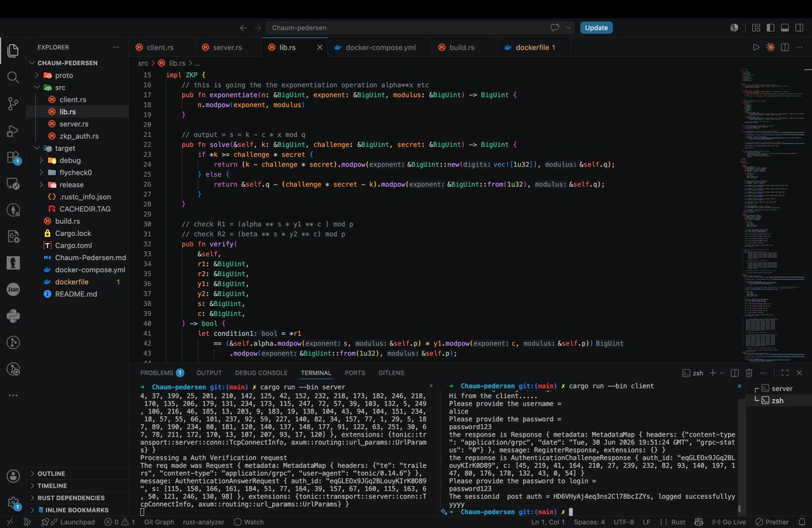Screen dimensions: 812x528
Task: Close the lib.rs tab
Action: [x=320, y=47]
